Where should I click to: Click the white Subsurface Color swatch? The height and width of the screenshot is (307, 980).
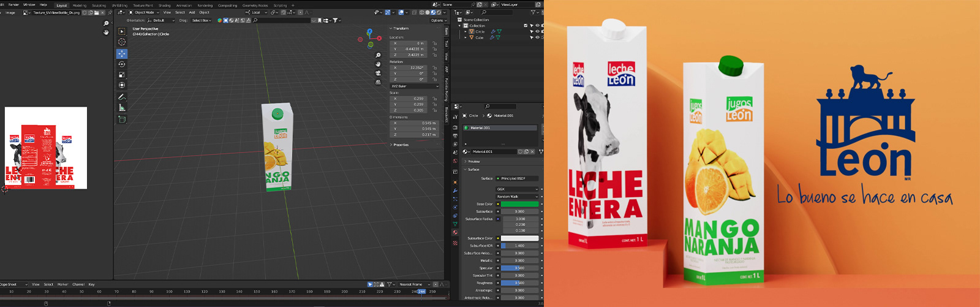click(520, 238)
